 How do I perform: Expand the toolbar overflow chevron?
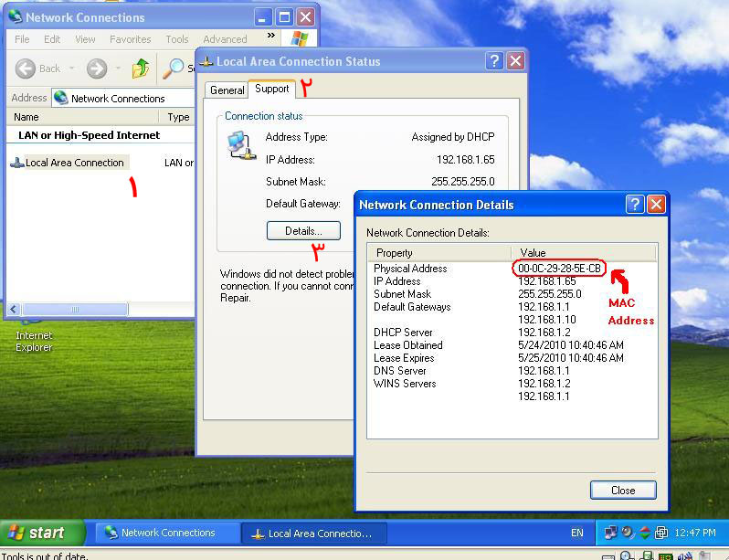271,36
